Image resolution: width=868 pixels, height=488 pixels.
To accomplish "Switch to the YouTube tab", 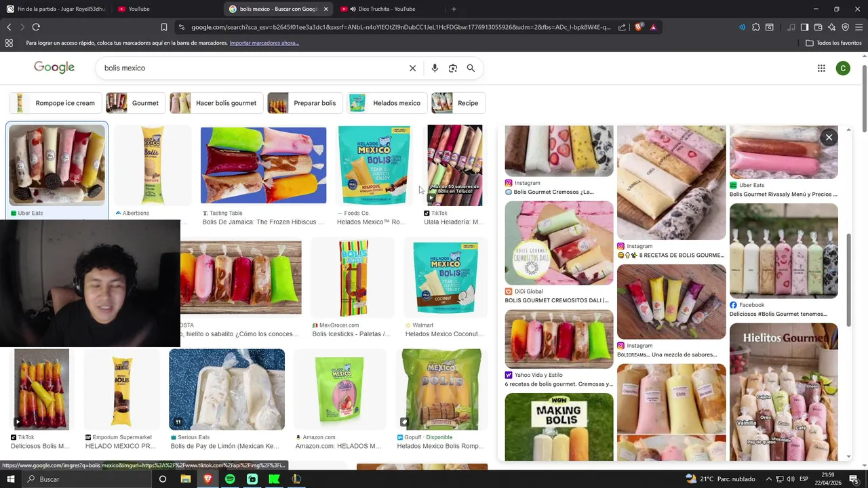I will pyautogui.click(x=167, y=9).
